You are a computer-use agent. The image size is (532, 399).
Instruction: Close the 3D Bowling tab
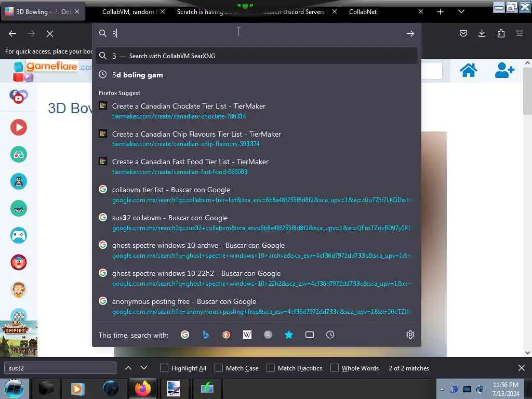click(x=77, y=12)
